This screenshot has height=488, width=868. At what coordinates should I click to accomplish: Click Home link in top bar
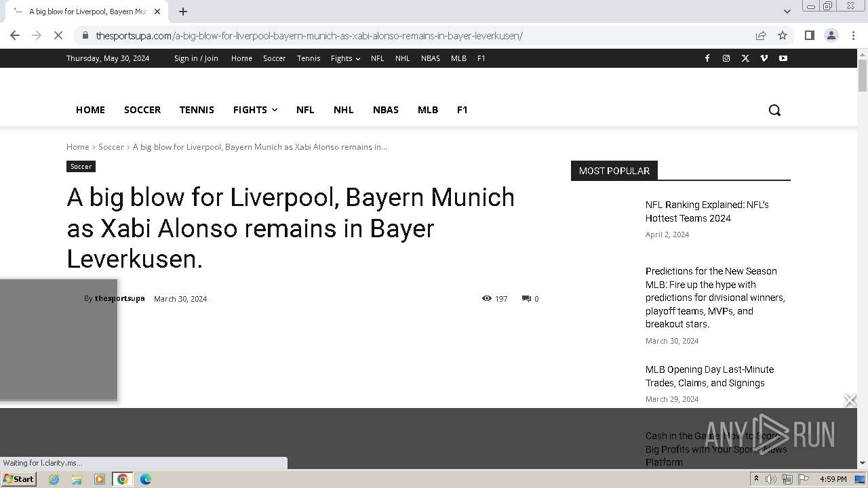pyautogui.click(x=241, y=58)
